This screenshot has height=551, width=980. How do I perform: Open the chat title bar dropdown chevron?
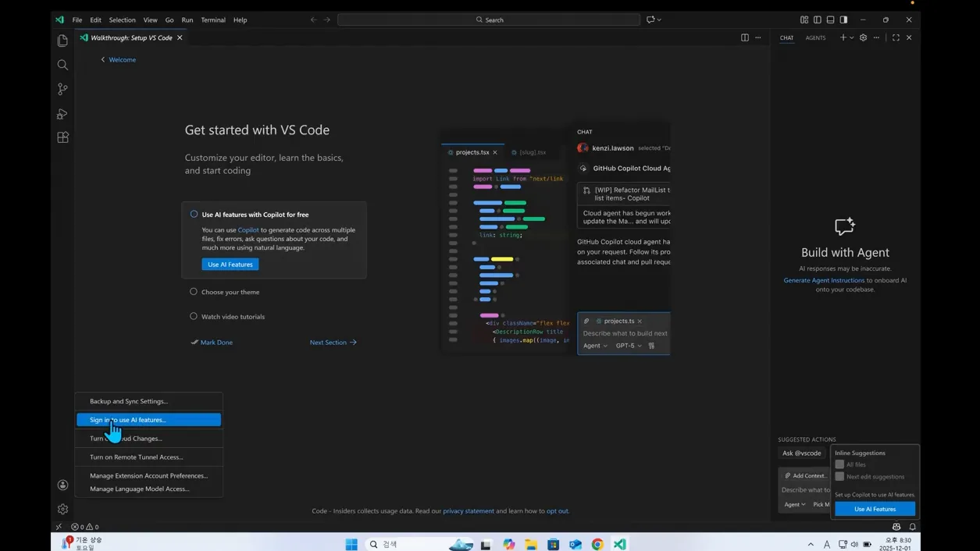[x=659, y=20]
